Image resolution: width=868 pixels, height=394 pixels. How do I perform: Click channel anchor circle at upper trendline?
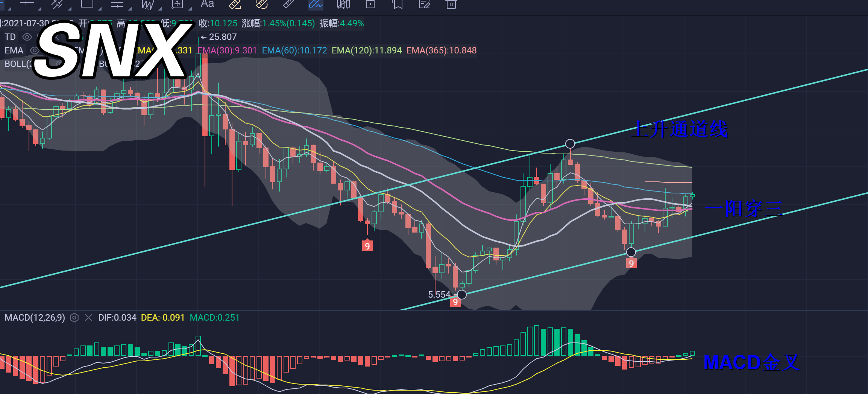(x=570, y=144)
